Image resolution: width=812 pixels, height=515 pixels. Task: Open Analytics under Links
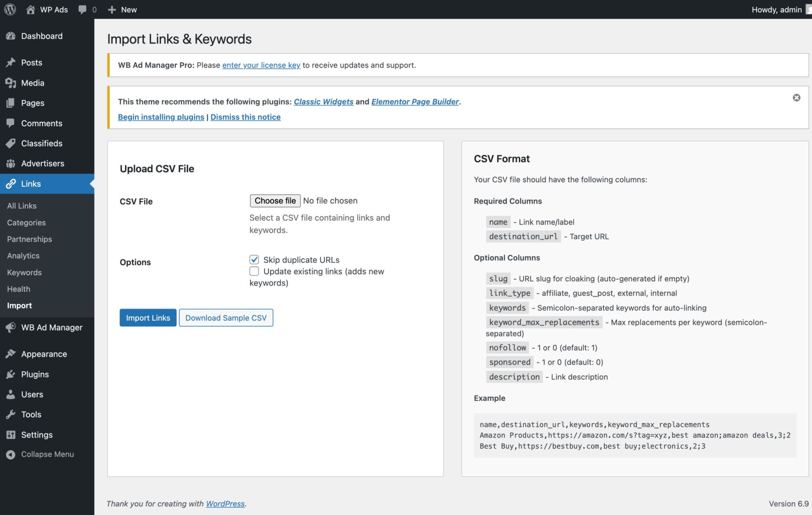point(23,256)
